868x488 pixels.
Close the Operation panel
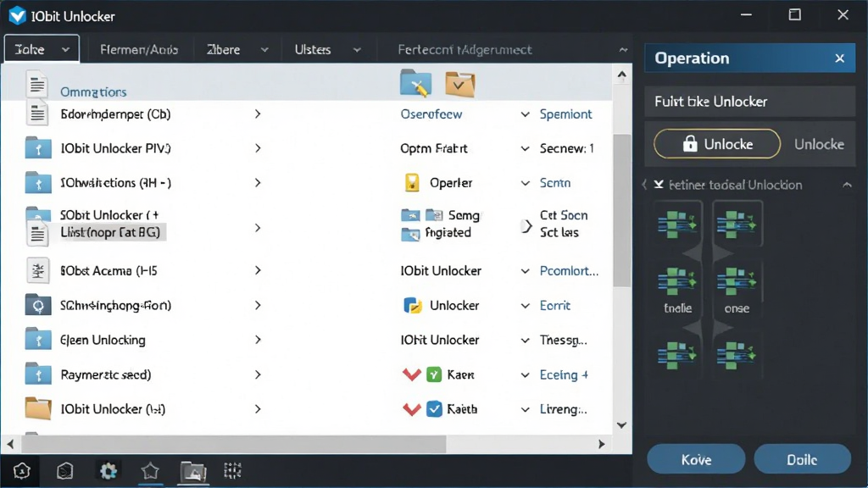[x=839, y=58]
